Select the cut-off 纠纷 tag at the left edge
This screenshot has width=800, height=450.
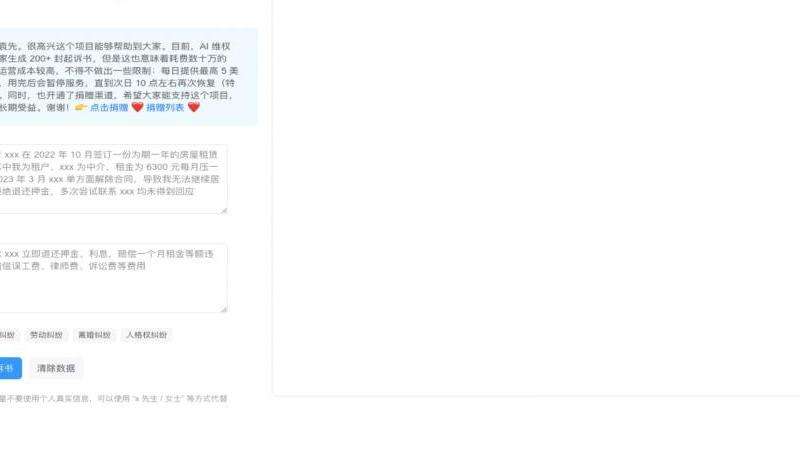pos(7,335)
